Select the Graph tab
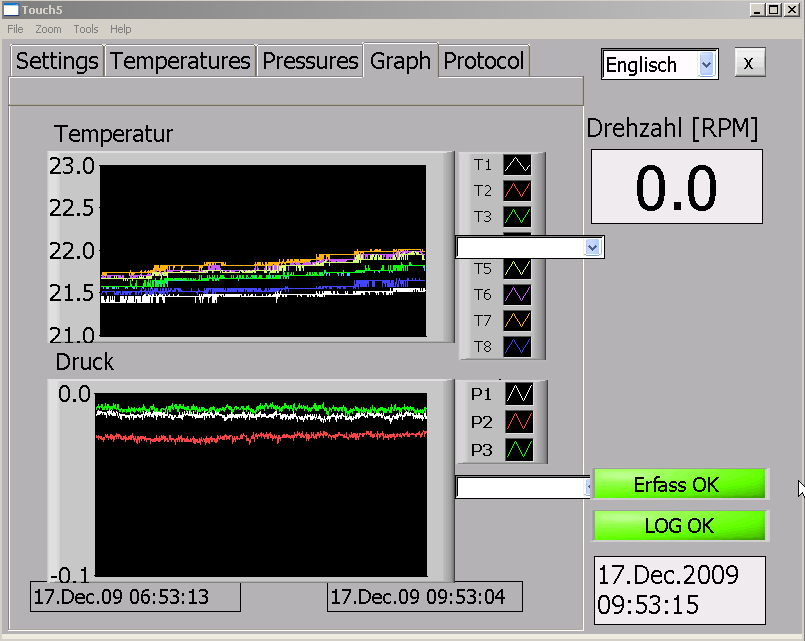This screenshot has width=805, height=641. (x=400, y=60)
